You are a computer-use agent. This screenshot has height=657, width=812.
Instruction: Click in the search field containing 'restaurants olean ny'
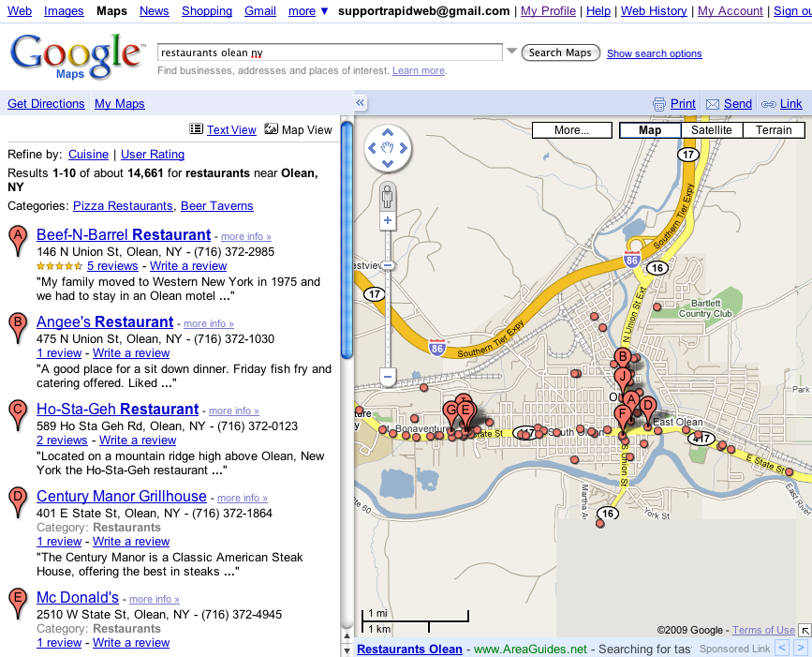tap(330, 52)
